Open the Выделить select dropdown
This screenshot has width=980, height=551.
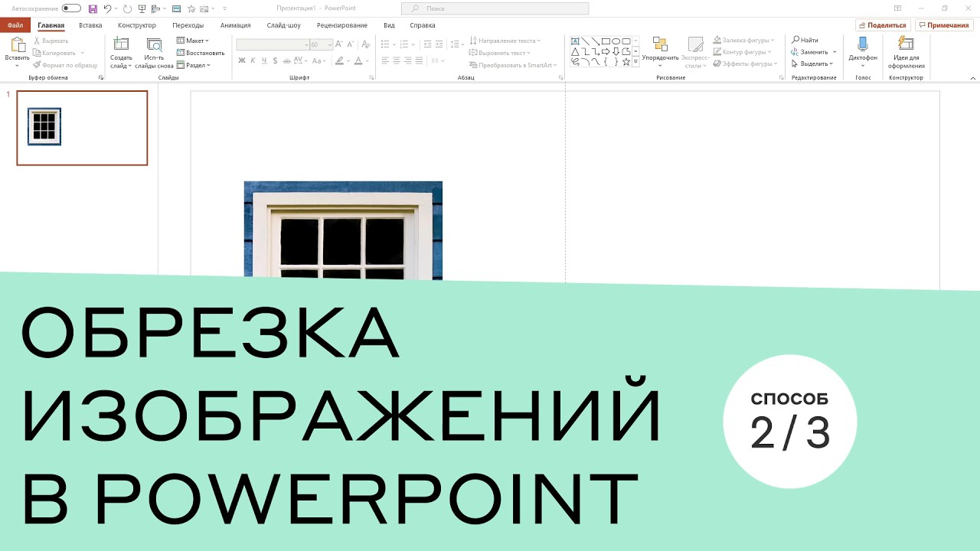click(812, 64)
